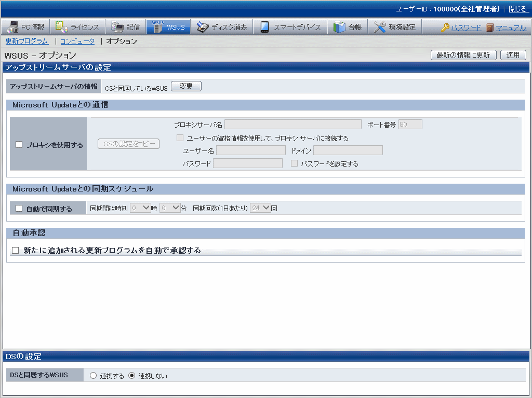Click the WSUS server icon
Viewport: 532px width, 398px height.
[157, 27]
